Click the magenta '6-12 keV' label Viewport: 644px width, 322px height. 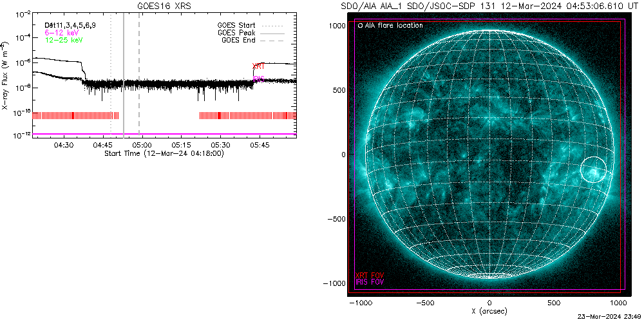(x=62, y=32)
